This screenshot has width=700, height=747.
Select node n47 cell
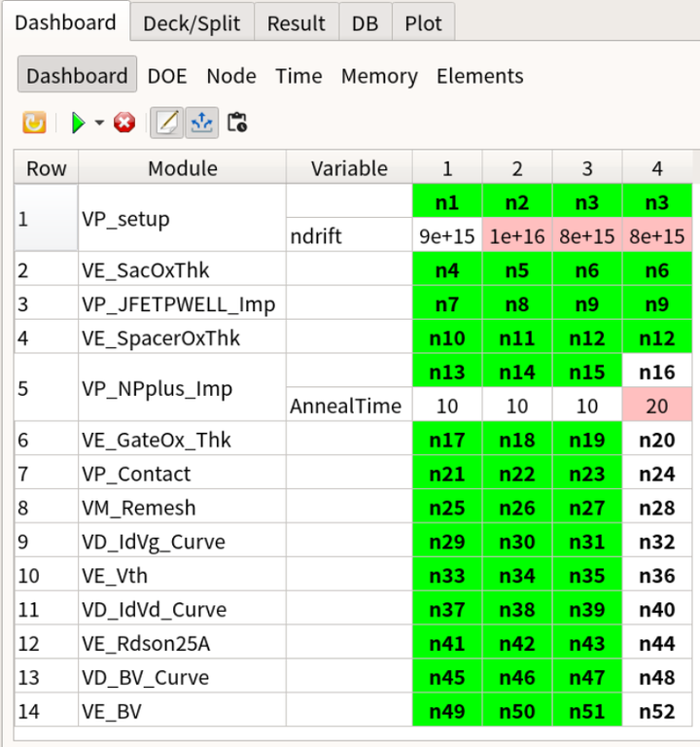pyautogui.click(x=587, y=677)
